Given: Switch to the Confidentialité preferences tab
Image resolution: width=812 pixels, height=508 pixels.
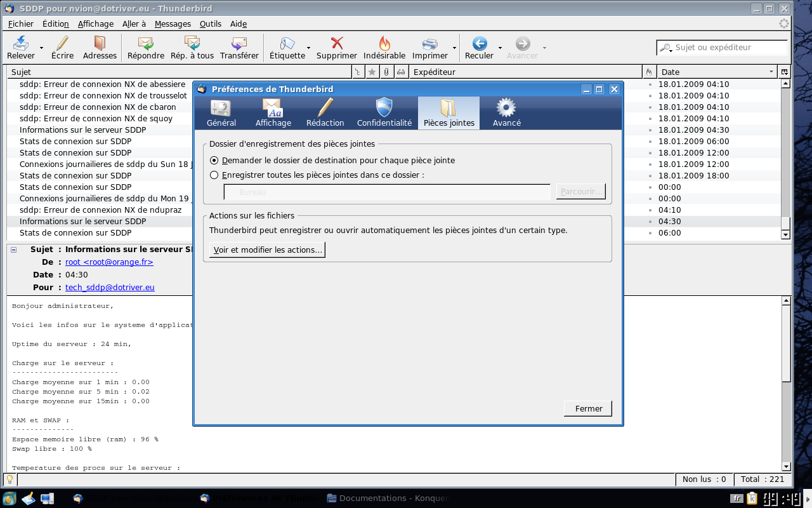Looking at the screenshot, I should (384, 113).
